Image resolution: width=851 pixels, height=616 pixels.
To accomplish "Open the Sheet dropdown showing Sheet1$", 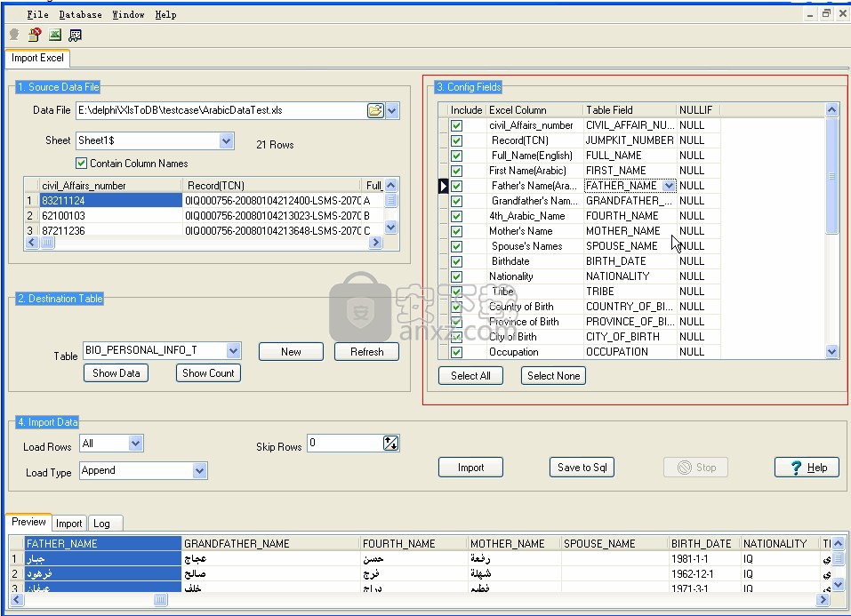I will coord(227,141).
